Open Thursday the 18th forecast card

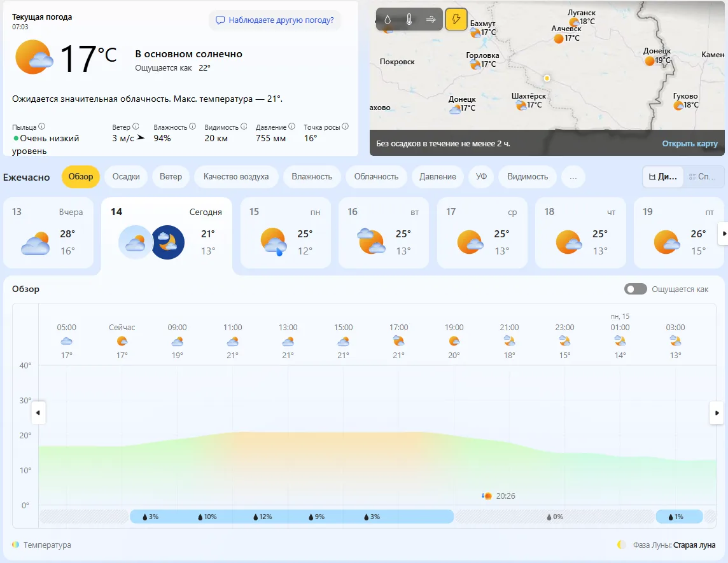click(580, 233)
